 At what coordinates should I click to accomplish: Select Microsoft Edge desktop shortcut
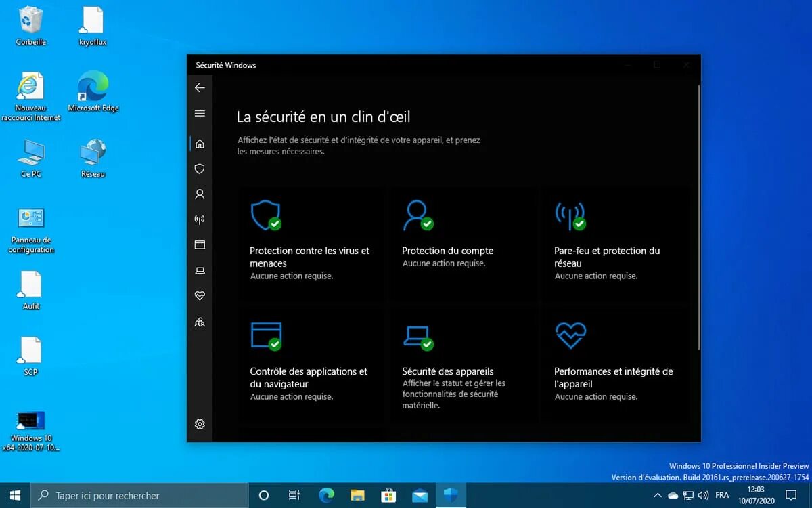[93, 92]
